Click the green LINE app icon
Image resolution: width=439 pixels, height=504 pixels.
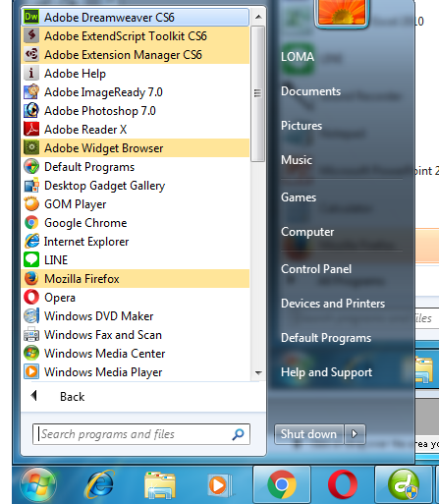[x=31, y=259]
